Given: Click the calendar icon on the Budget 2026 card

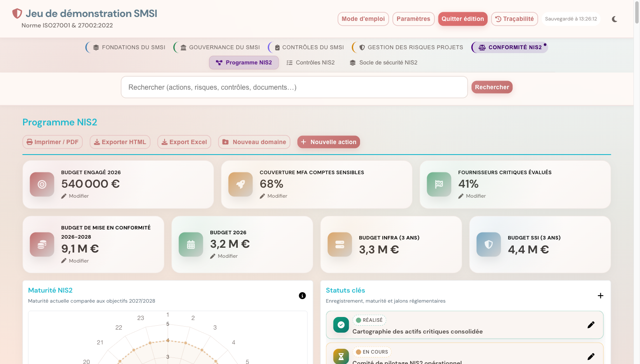Looking at the screenshot, I should point(191,244).
